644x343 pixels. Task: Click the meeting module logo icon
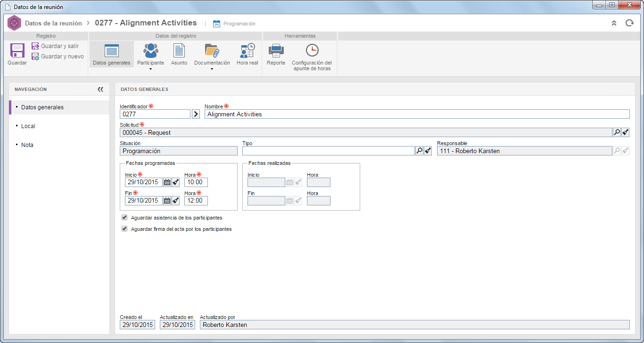(x=15, y=23)
